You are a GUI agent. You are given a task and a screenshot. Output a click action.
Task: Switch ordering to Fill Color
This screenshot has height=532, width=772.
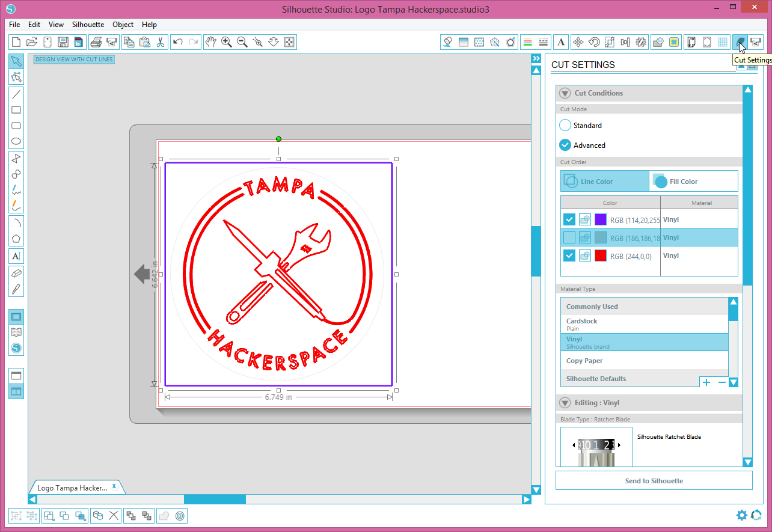coord(693,181)
